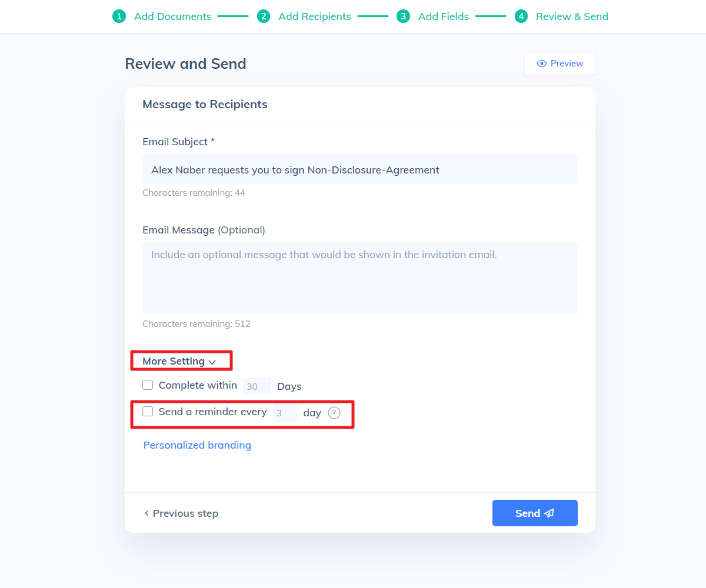
Task: Click the chevron next to More Setting
Action: point(212,361)
